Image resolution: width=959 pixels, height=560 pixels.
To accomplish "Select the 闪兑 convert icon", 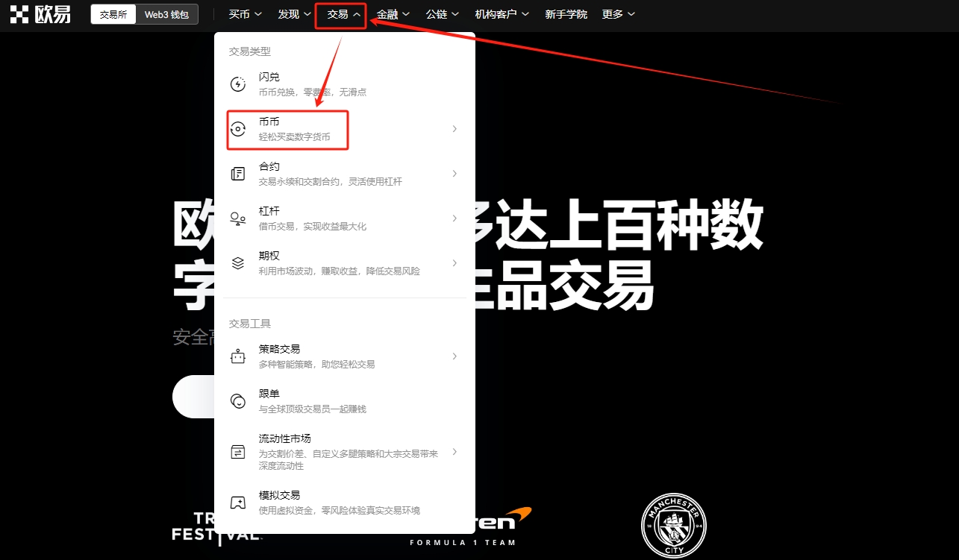I will coord(238,84).
